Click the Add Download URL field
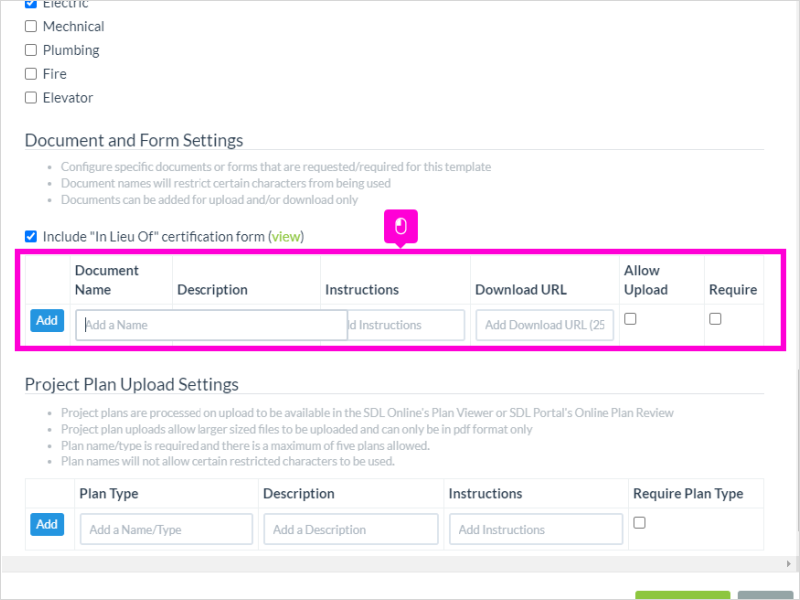The image size is (800, 600). tap(544, 325)
